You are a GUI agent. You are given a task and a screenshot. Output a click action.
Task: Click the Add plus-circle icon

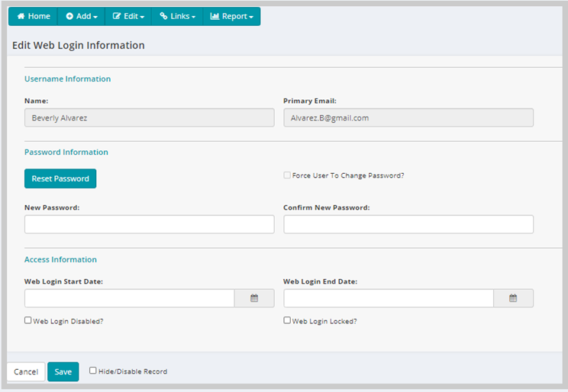click(69, 16)
